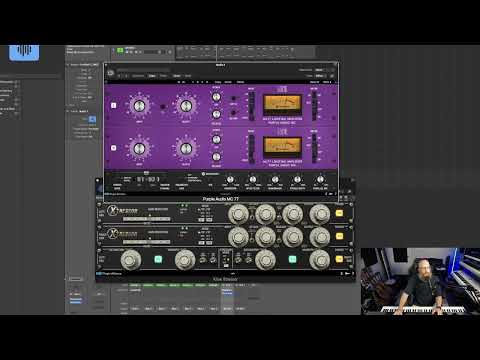Open the MC 77 preset name dropdown
Viewport: 480px width, 360px height.
coord(143,71)
